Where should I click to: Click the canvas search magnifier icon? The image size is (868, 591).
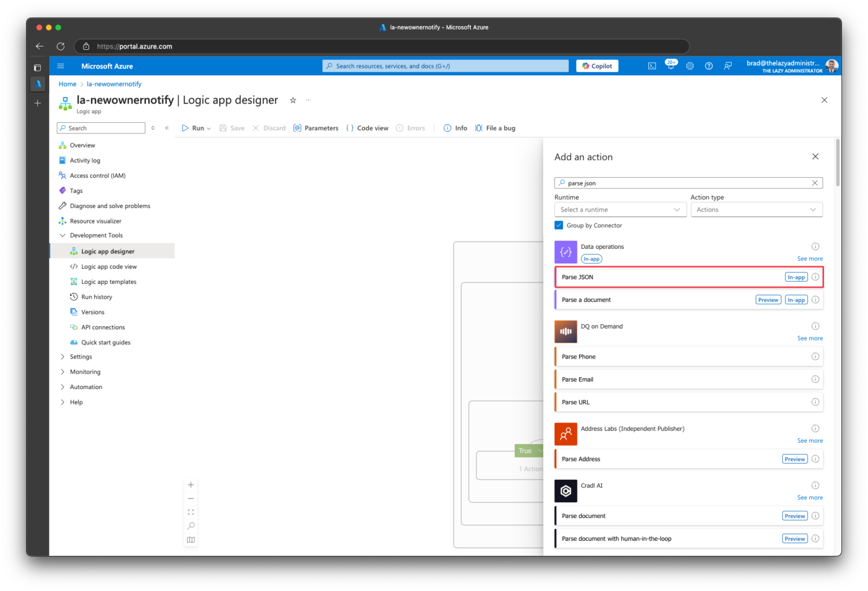[x=191, y=526]
